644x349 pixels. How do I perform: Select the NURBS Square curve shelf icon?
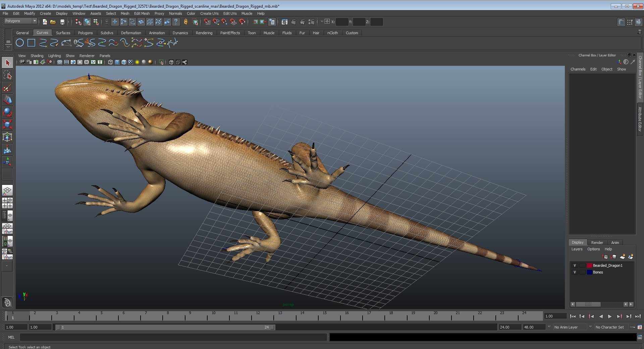pos(31,43)
